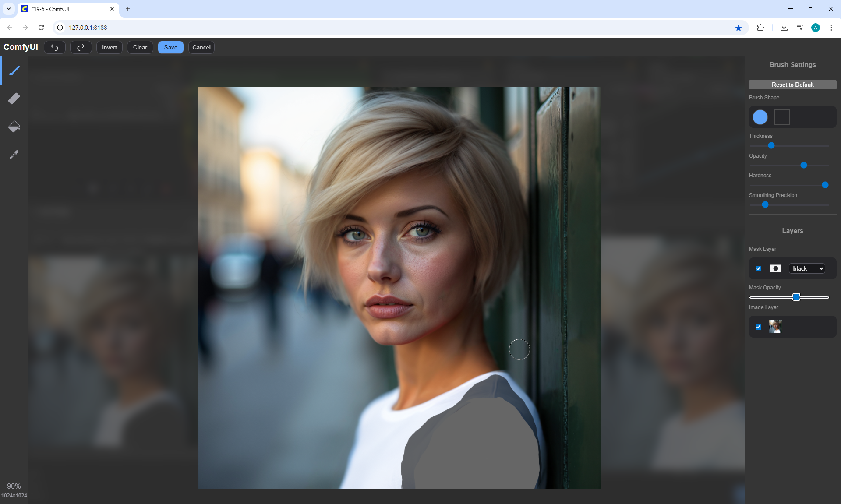
Task: Open the Chrome three-dot menu
Action: click(x=831, y=28)
